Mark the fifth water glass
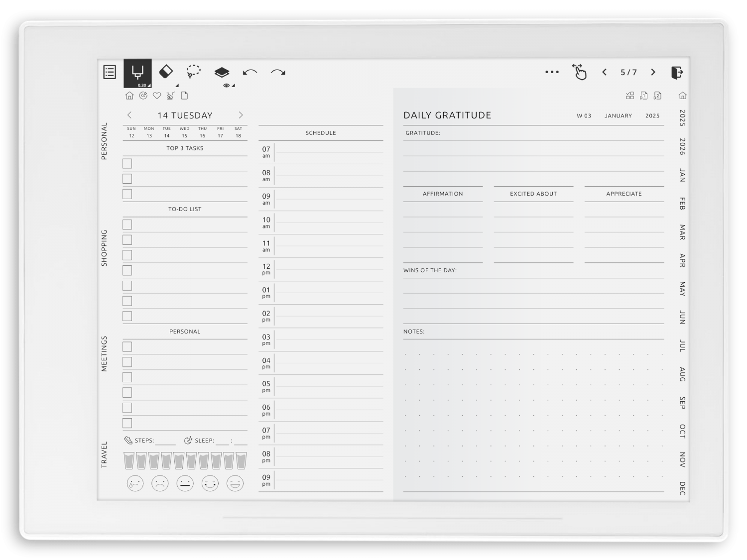Viewport: 747px width, 560px height. pyautogui.click(x=179, y=460)
